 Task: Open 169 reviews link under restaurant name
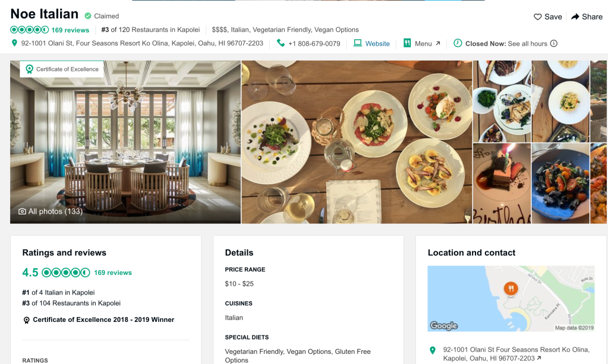tap(70, 30)
